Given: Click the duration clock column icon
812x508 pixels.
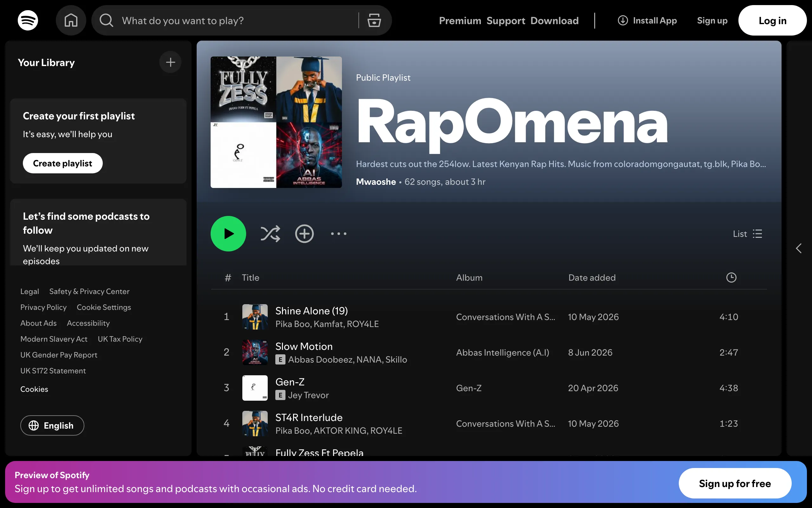Looking at the screenshot, I should [x=731, y=277].
